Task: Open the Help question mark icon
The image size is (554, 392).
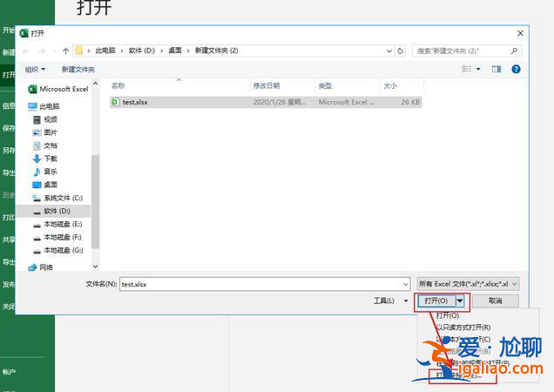Action: pos(516,69)
